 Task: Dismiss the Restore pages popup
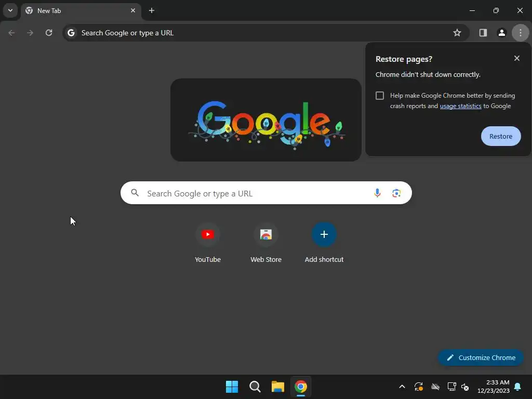click(517, 58)
